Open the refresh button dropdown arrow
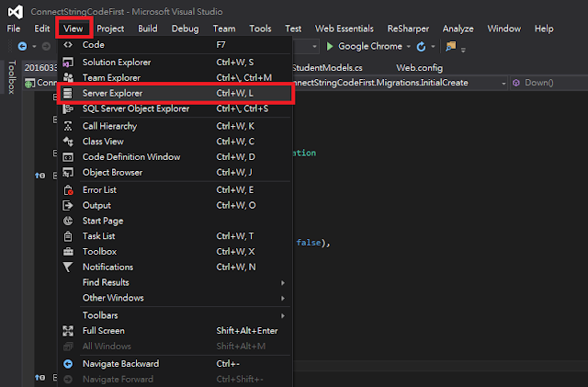 coord(433,47)
